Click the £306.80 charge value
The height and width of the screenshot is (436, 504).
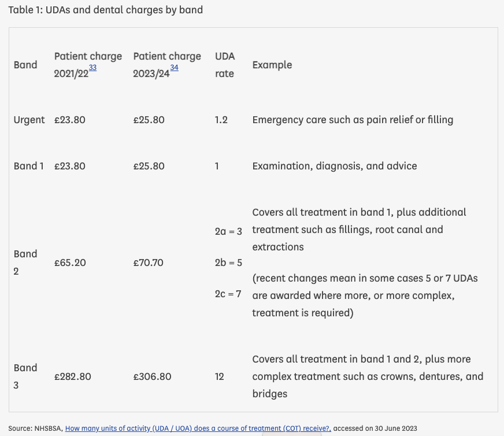[152, 376]
